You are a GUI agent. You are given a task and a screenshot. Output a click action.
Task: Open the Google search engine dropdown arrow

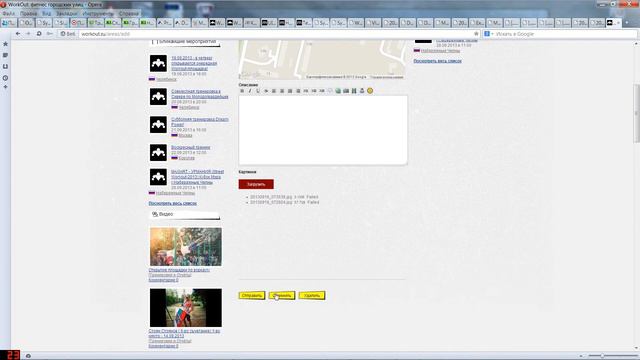tap(492, 34)
